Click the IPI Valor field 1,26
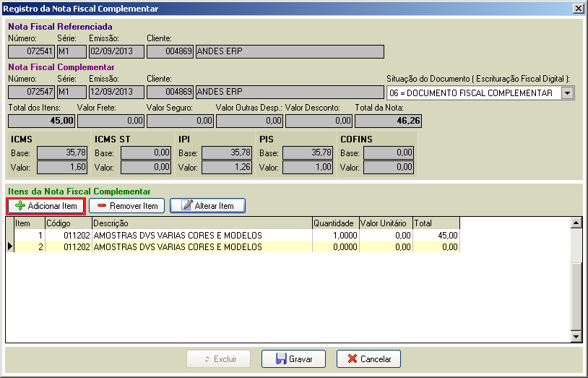 pyautogui.click(x=227, y=168)
